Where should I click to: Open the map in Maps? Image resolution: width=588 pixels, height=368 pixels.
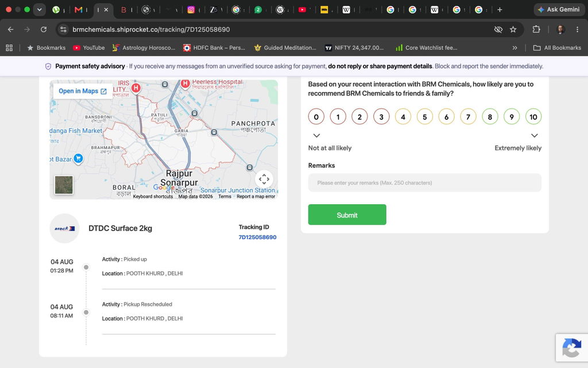coord(83,91)
